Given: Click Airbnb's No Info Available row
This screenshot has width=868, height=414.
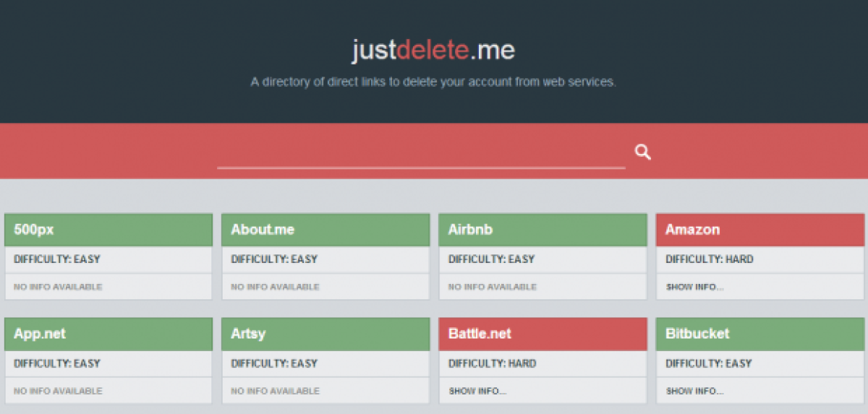Looking at the screenshot, I should pyautogui.click(x=542, y=287).
